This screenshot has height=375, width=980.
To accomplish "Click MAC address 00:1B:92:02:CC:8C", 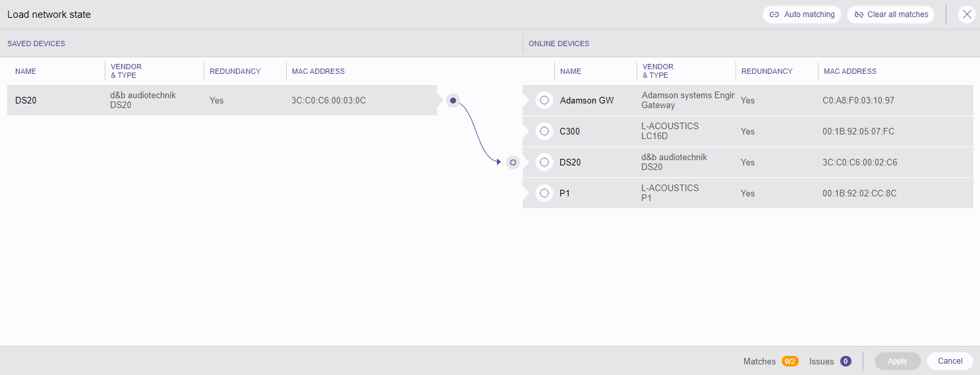I will (x=859, y=193).
